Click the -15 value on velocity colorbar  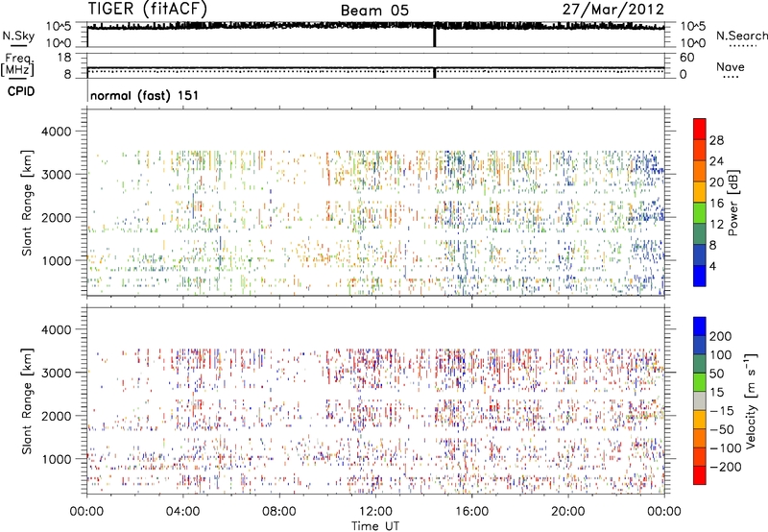pos(722,411)
